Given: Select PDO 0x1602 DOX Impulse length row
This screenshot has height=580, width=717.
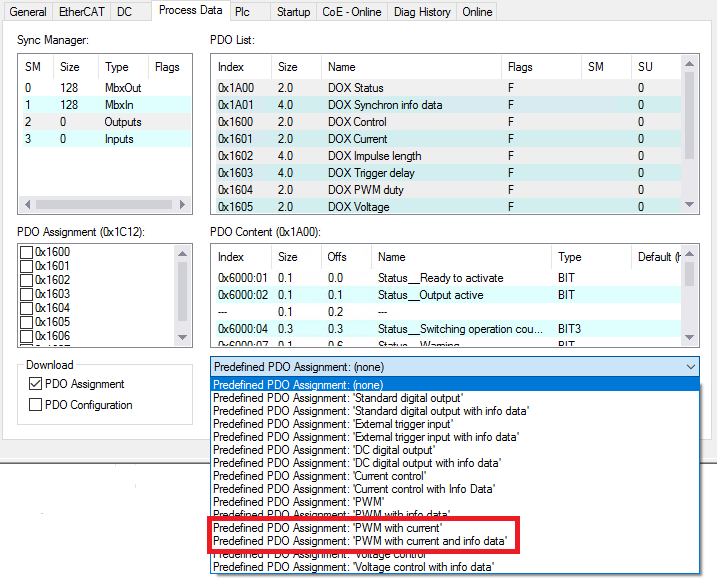Looking at the screenshot, I should click(x=448, y=156).
